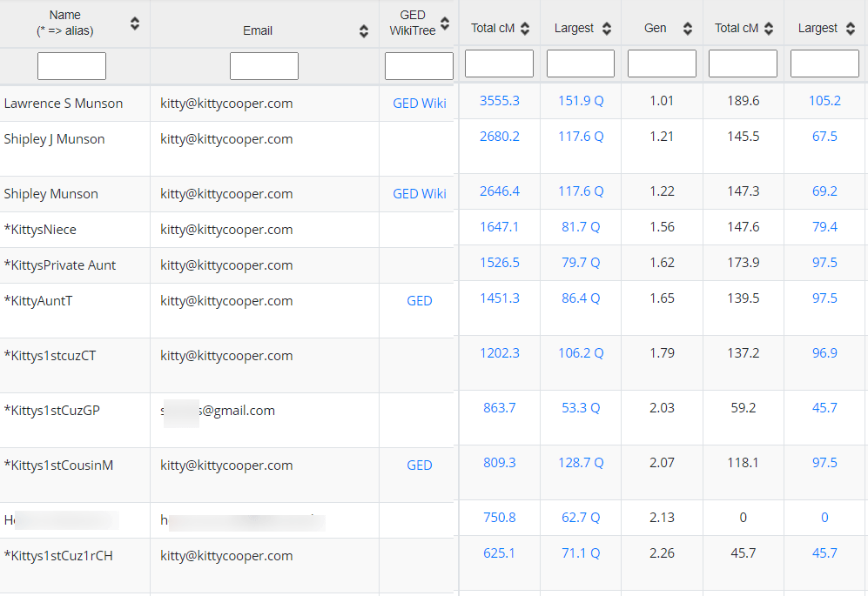The height and width of the screenshot is (596, 868).
Task: Select second Total cM value 118.1
Action: (x=743, y=463)
